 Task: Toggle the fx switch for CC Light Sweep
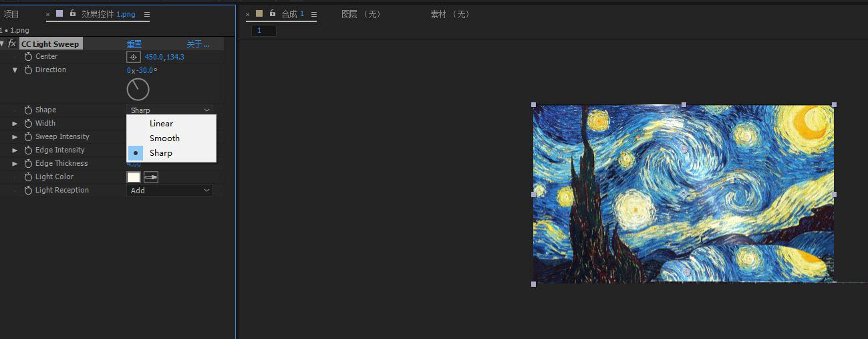click(x=11, y=43)
